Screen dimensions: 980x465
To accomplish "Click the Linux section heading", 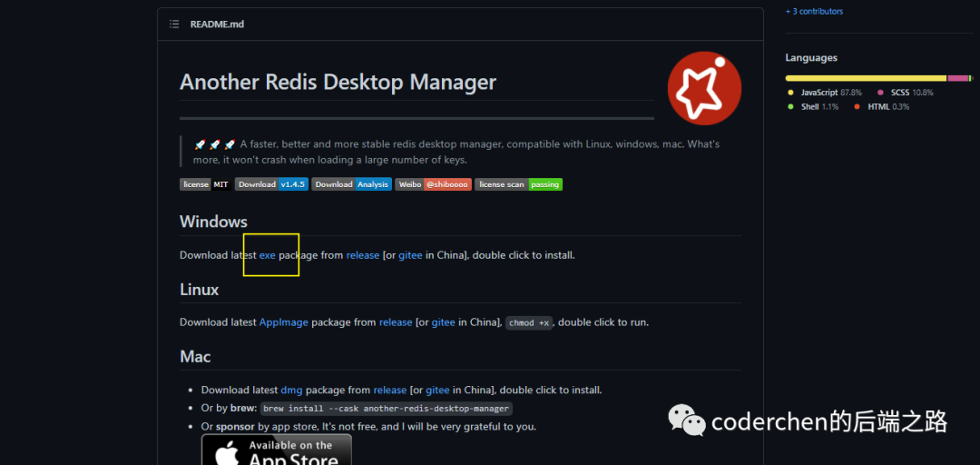I will tap(200, 290).
